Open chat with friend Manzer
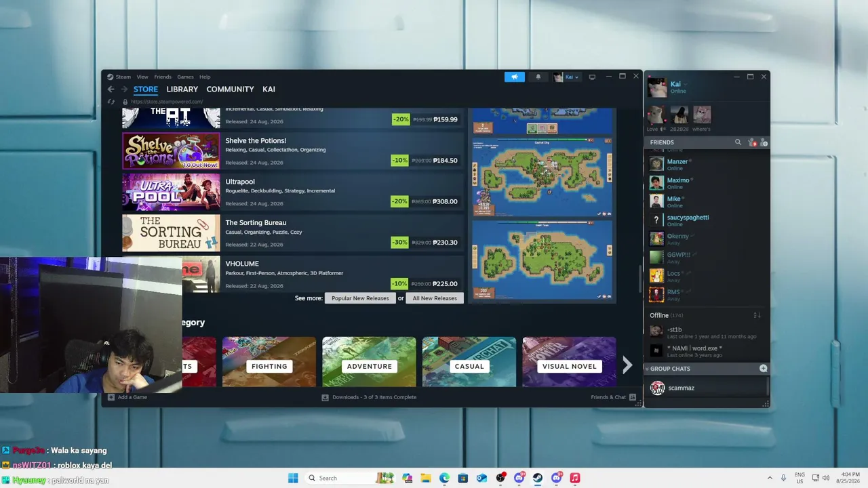The height and width of the screenshot is (488, 868). tap(706, 164)
